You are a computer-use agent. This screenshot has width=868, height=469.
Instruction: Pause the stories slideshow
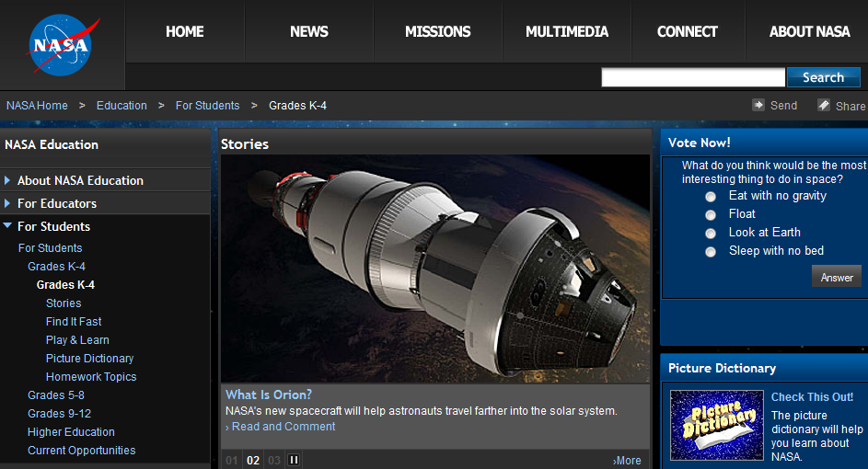294,460
